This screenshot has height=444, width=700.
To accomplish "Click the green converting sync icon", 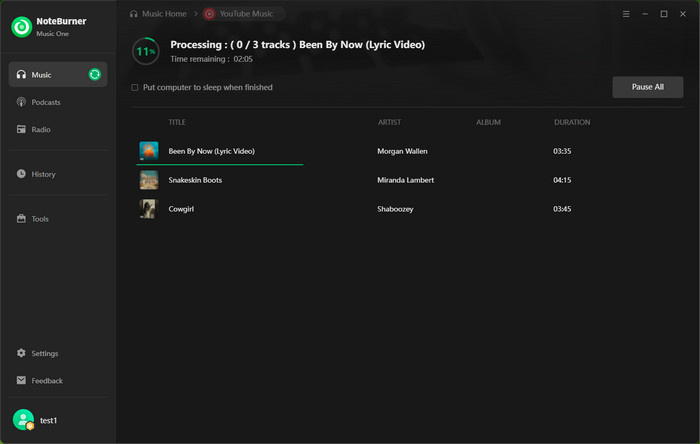I will point(95,75).
